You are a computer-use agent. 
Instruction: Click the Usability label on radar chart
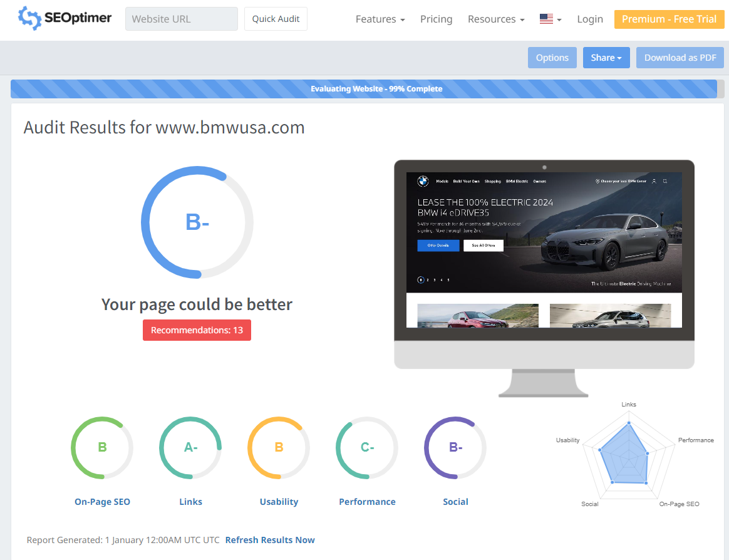pos(567,440)
